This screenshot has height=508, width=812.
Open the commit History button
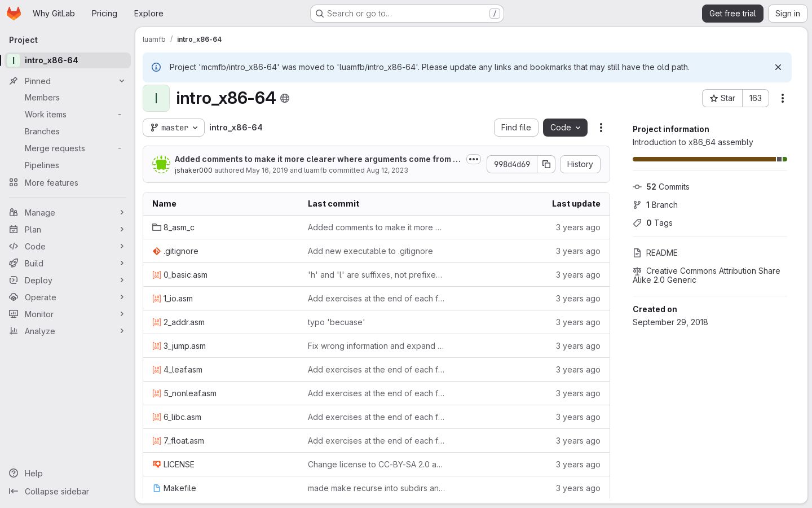pos(580,164)
